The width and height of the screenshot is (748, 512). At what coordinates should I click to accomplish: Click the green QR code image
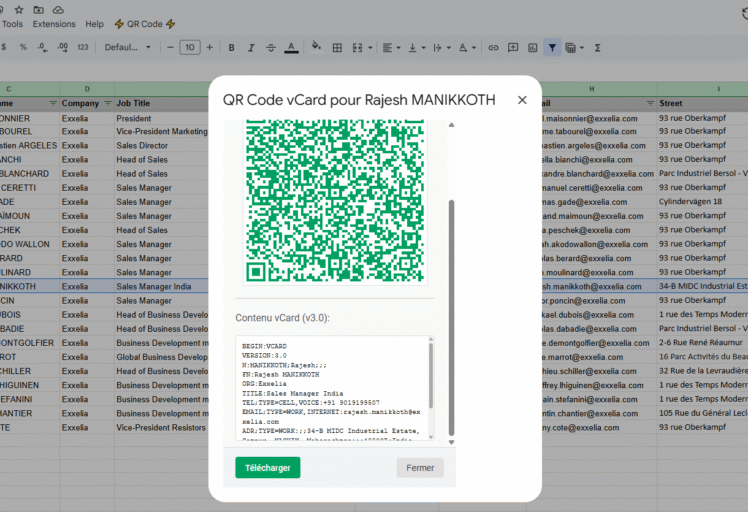click(x=335, y=200)
